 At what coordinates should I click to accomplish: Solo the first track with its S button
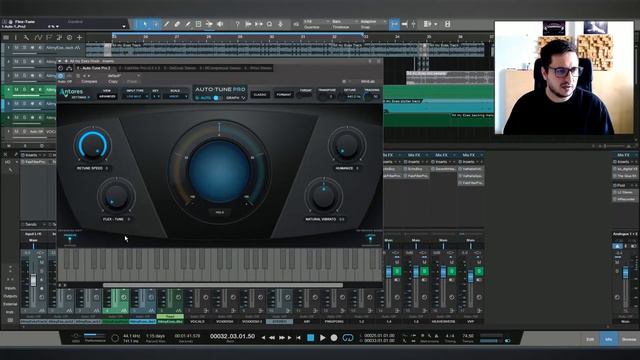point(24,48)
